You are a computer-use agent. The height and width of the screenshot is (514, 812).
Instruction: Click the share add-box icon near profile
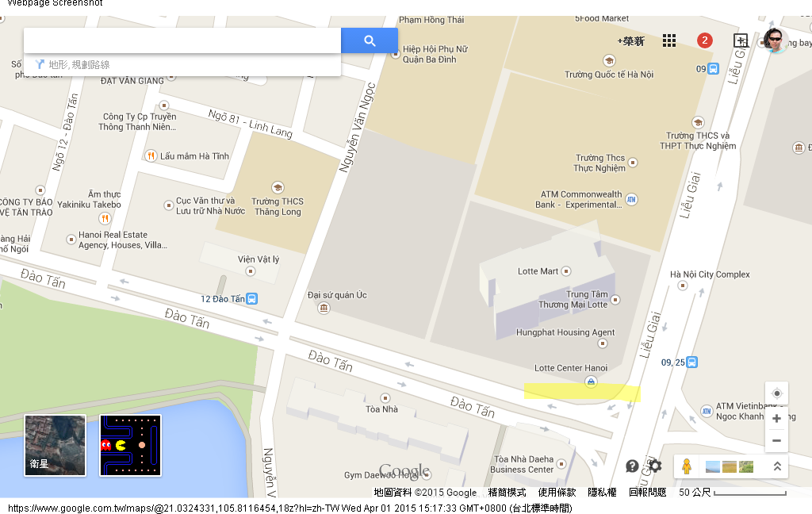[x=741, y=40]
